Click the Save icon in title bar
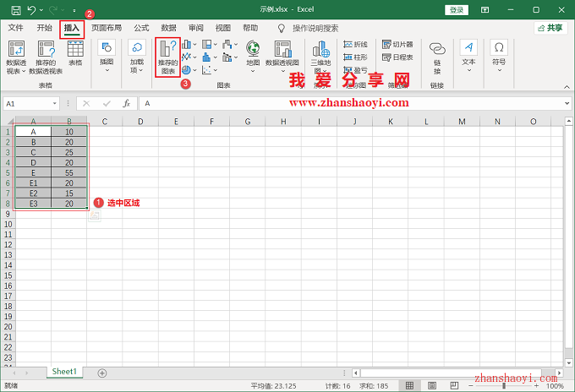575x392 pixels. tap(16, 10)
